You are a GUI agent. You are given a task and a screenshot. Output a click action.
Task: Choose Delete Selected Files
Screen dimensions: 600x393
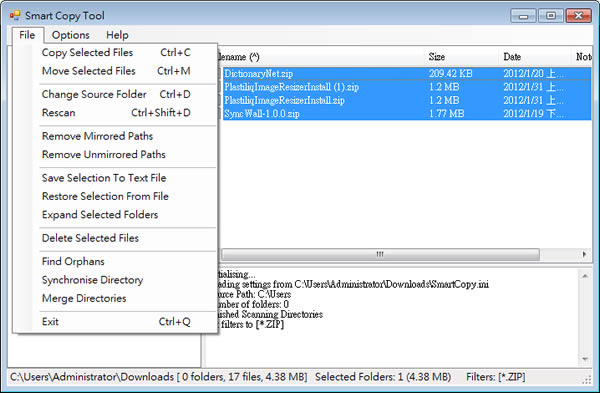(116, 238)
